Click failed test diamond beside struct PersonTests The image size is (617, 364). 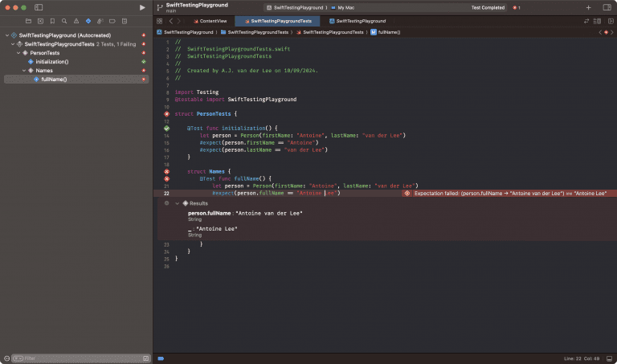pyautogui.click(x=166, y=114)
